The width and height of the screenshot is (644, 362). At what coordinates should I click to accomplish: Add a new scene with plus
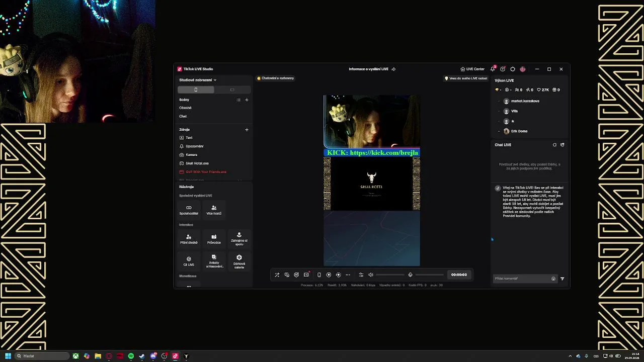pyautogui.click(x=247, y=100)
